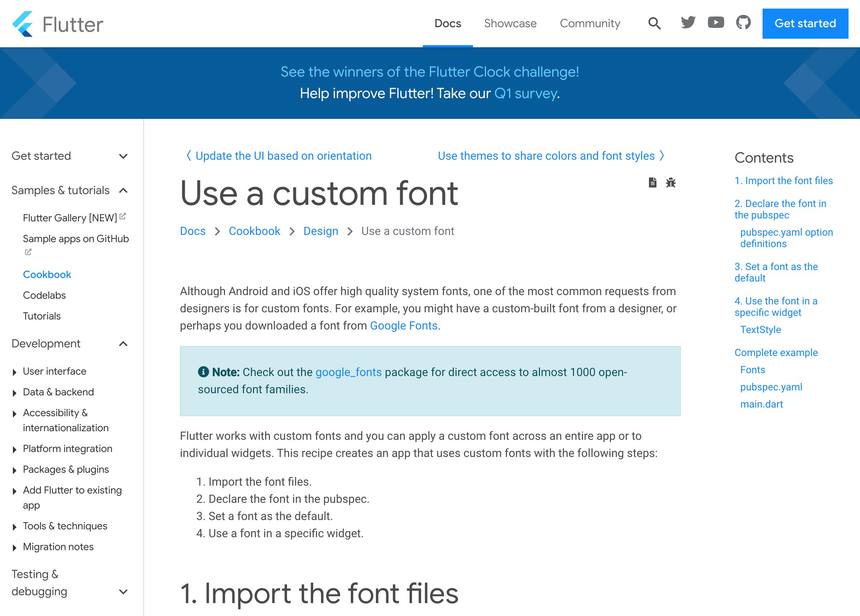The height and width of the screenshot is (616, 860).
Task: Go to previous page Update the UI based on orientation
Action: click(x=283, y=156)
